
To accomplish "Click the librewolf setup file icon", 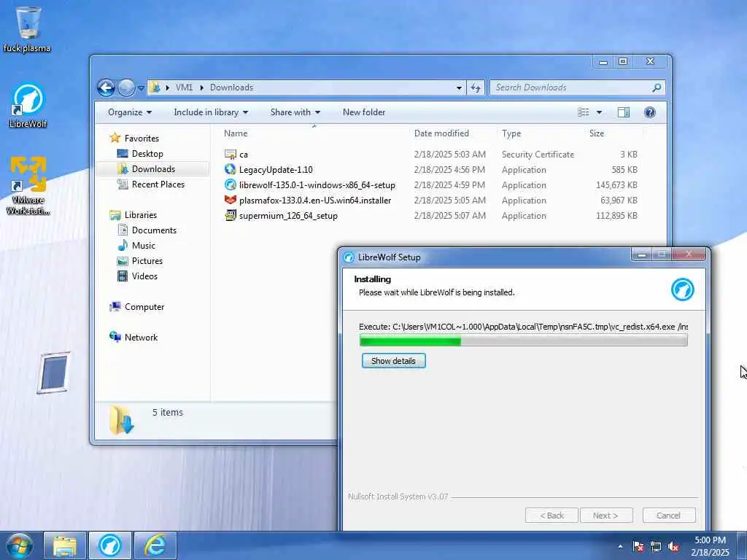I will (x=230, y=184).
